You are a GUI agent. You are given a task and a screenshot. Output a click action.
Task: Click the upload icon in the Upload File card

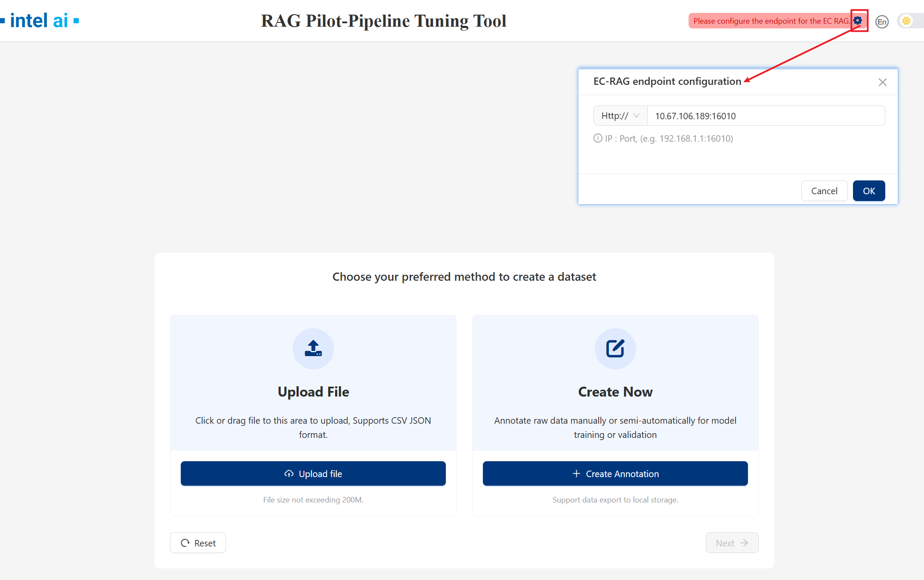(x=313, y=349)
